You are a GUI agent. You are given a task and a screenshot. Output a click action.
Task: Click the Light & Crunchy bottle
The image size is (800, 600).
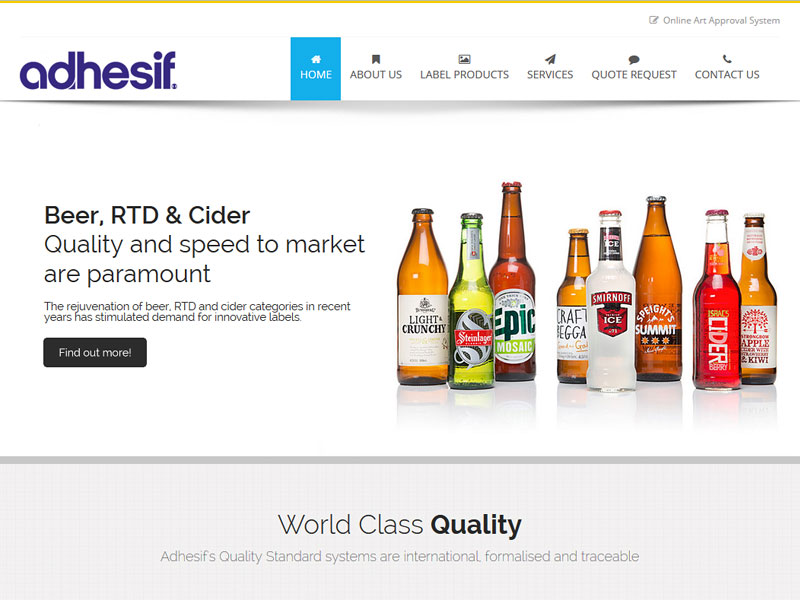[x=422, y=297]
